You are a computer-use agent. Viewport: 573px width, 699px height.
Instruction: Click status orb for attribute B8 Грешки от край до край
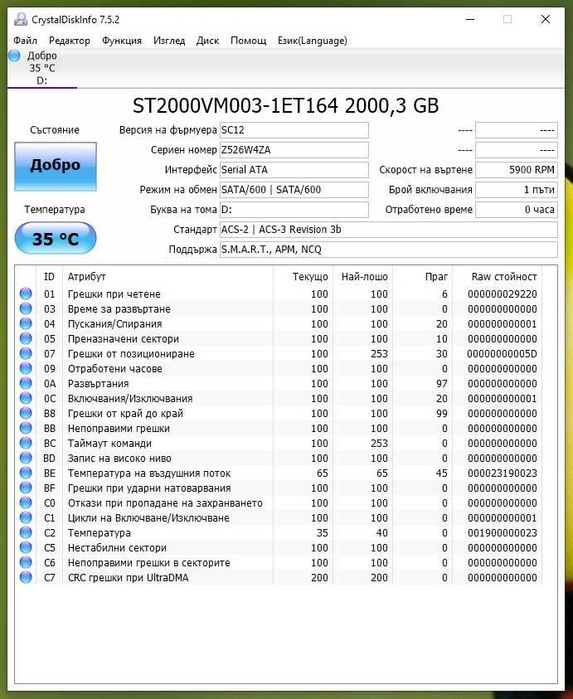pyautogui.click(x=26, y=413)
